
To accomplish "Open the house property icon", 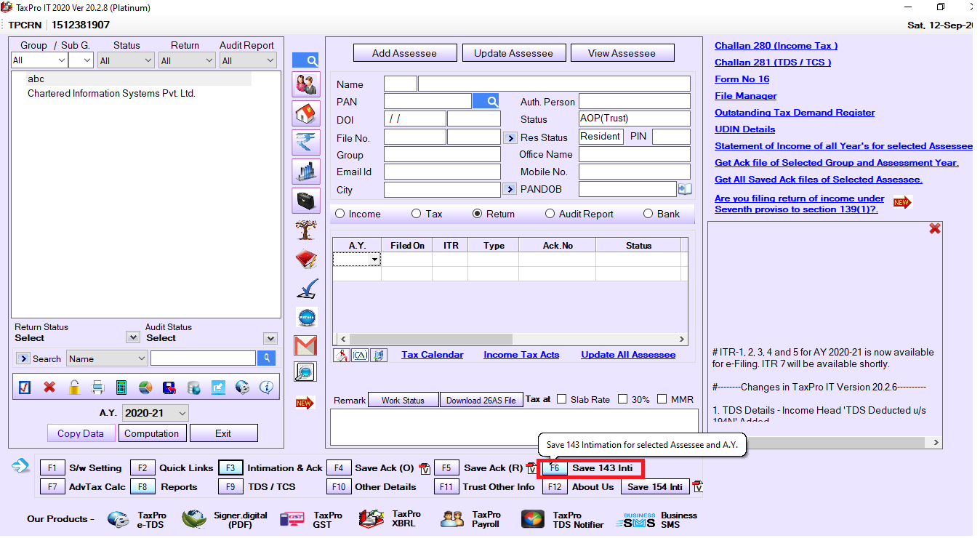I will point(306,113).
